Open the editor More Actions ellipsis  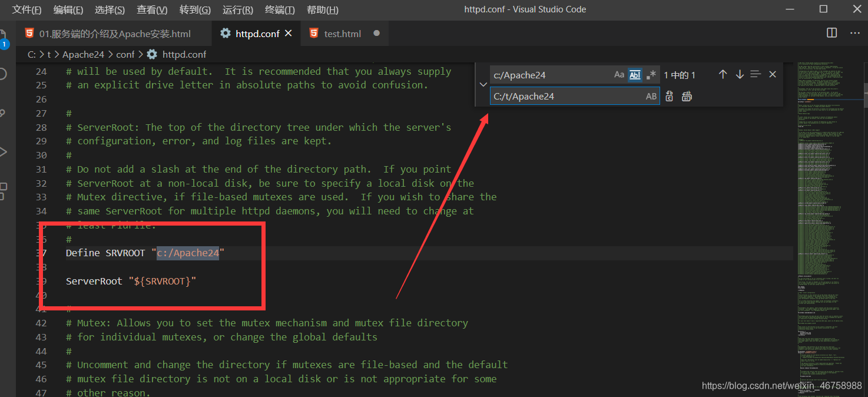[x=855, y=34]
